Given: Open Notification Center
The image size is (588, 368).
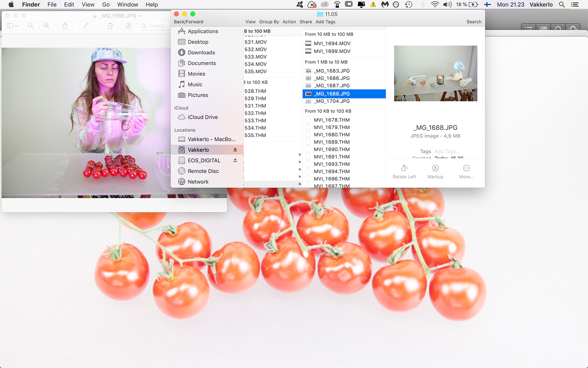Looking at the screenshot, I should (x=575, y=5).
